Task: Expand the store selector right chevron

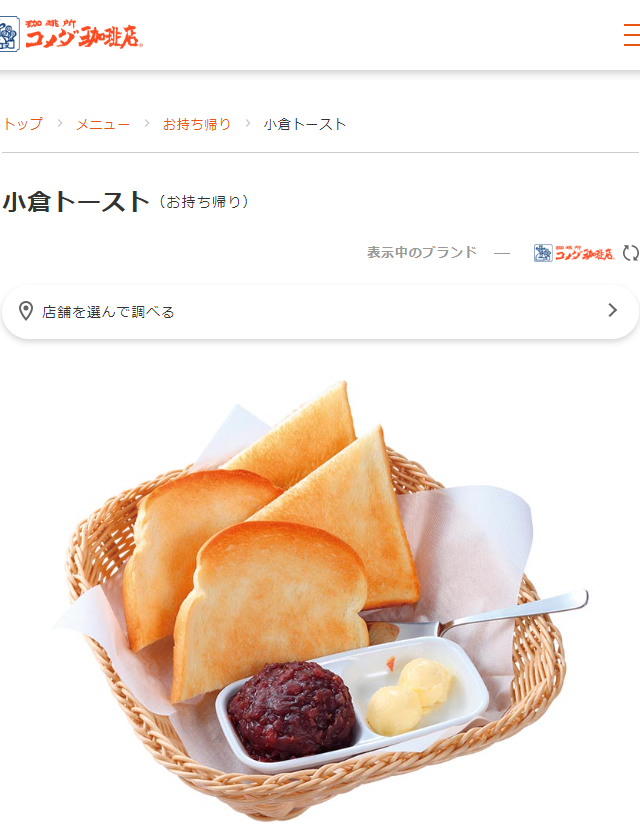Action: pos(613,311)
